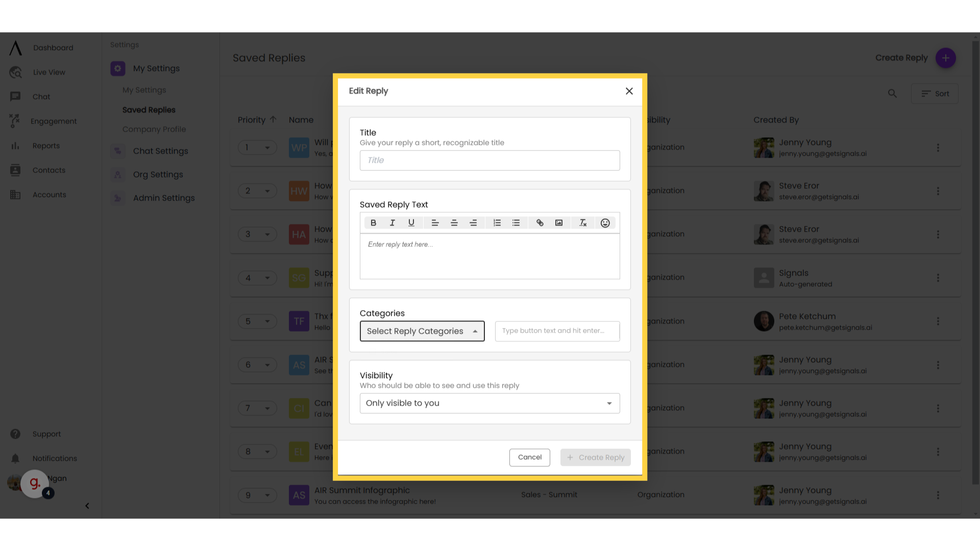Click the Insert link icon

(x=540, y=222)
